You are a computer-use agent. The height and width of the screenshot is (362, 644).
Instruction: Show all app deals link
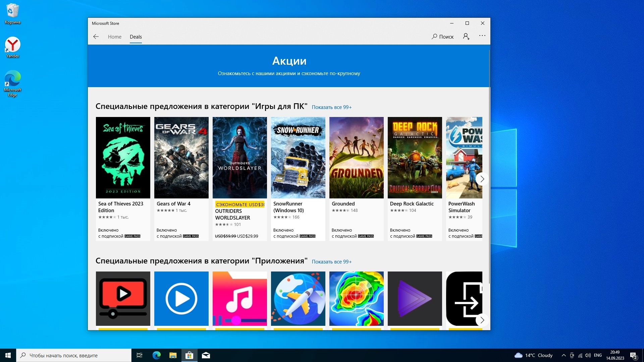331,262
